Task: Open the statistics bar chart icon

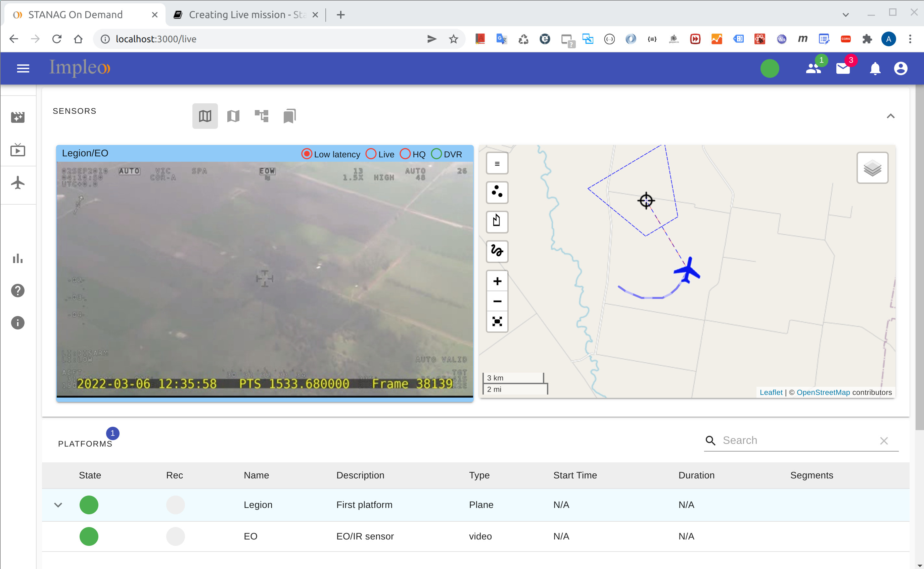Action: (x=17, y=259)
